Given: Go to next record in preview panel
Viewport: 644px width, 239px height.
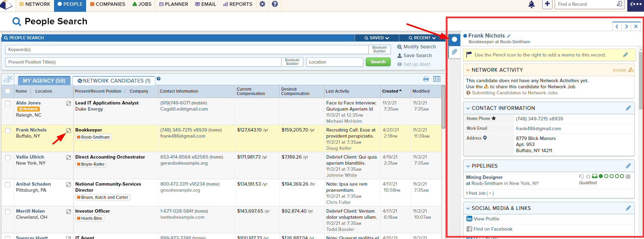Looking at the screenshot, I should pyautogui.click(x=626, y=26).
